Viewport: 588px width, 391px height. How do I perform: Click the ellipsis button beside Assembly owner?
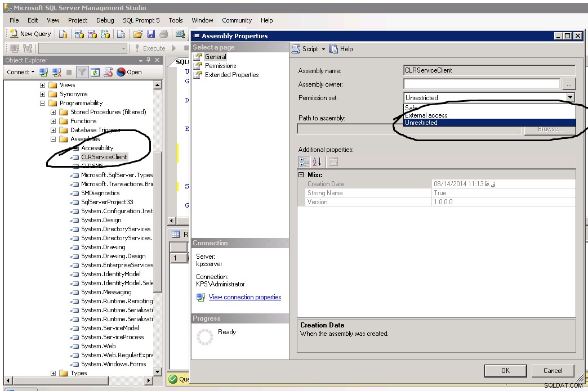coord(569,84)
